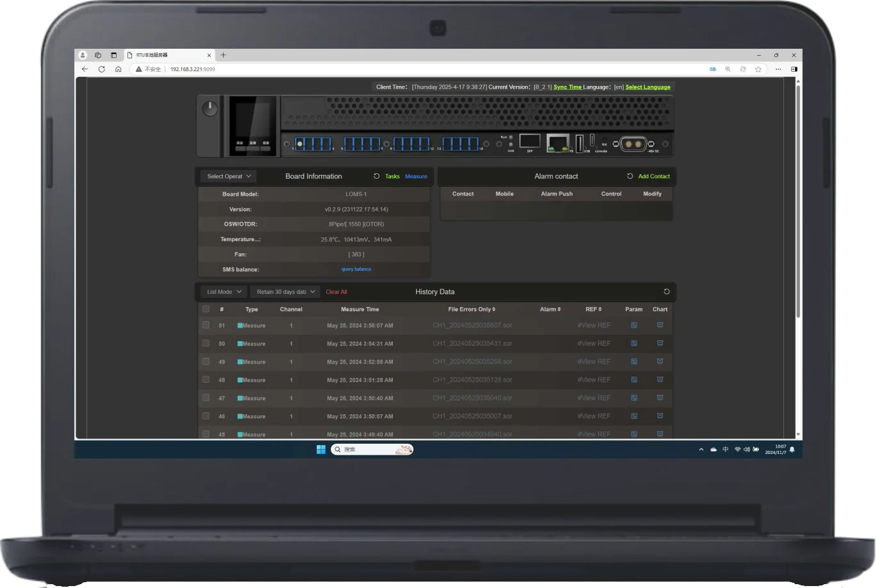The height and width of the screenshot is (588, 877).
Task: Open Chart icon for record 51
Action: pos(660,325)
